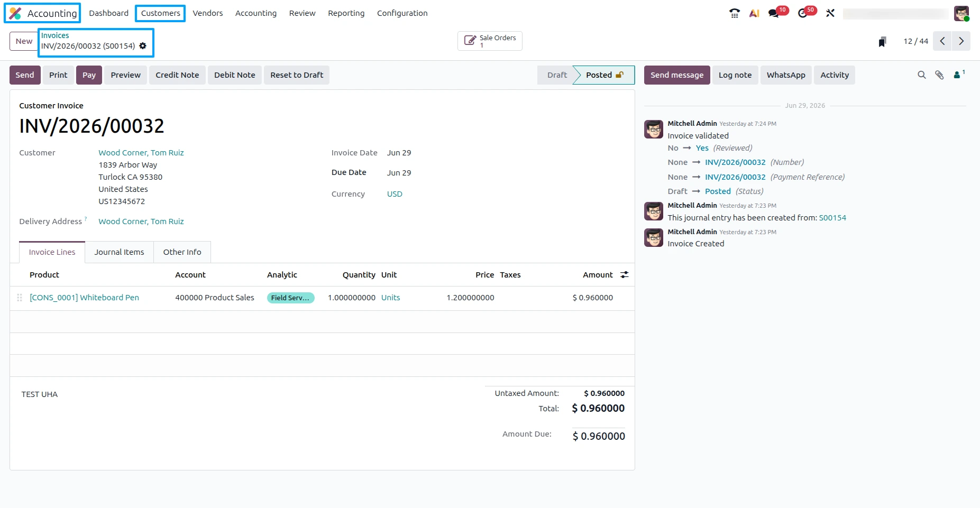Screen dimensions: 980x508
Task: Select the Draft status stage
Action: point(556,75)
